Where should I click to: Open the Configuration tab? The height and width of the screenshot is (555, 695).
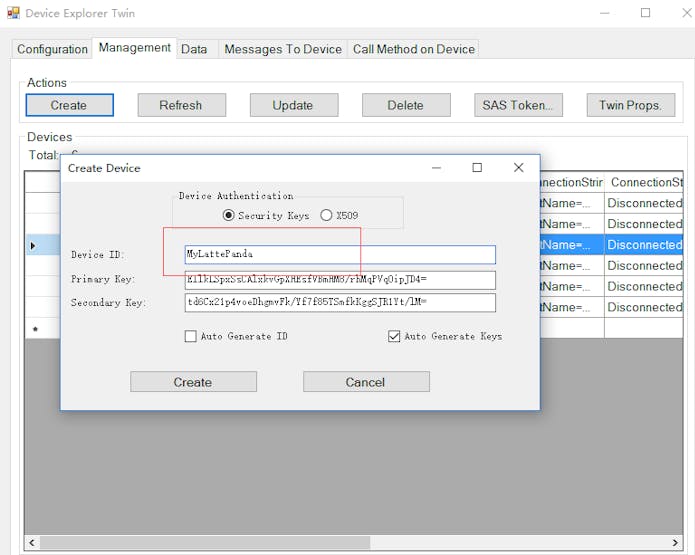click(x=52, y=49)
